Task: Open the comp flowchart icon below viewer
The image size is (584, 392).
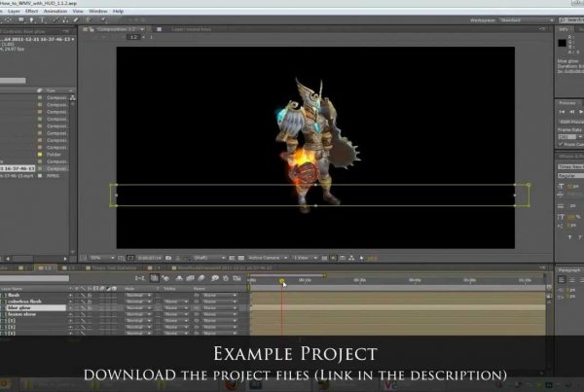Action: [351, 258]
